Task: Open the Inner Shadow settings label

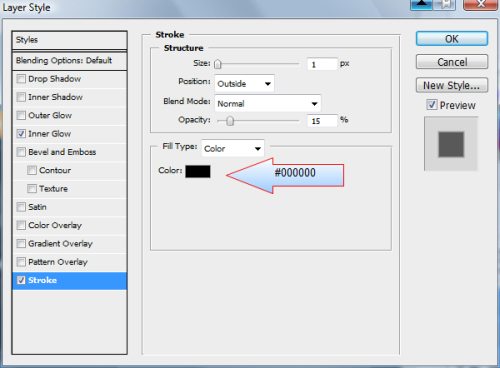Action: [55, 97]
